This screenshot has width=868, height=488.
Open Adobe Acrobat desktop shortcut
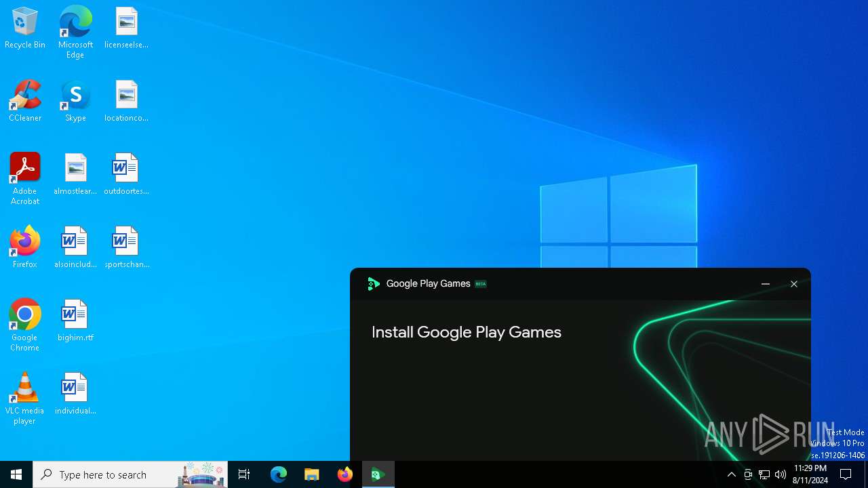(25, 179)
